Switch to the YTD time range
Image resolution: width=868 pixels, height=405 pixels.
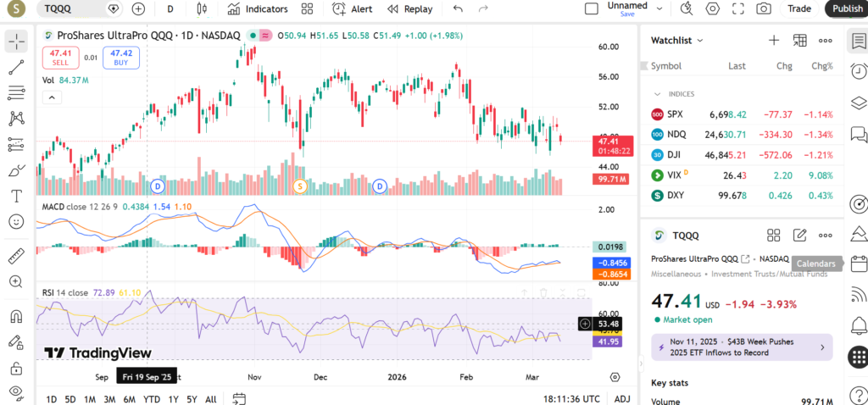[152, 398]
